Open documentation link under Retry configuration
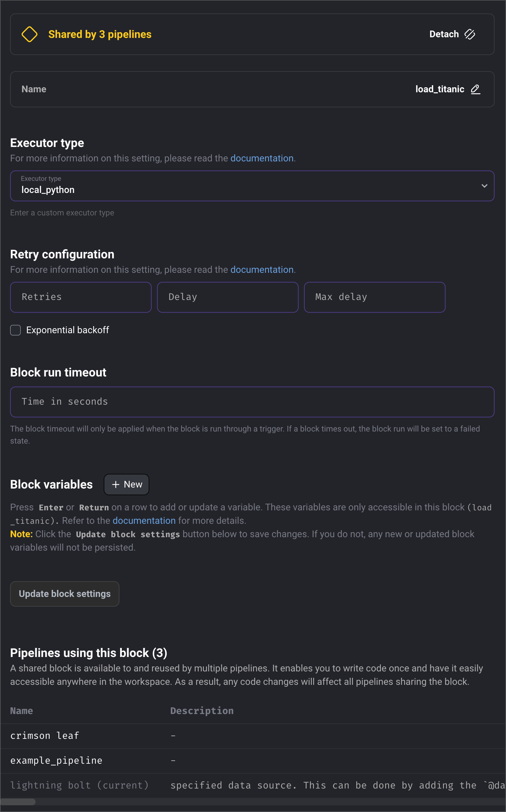The height and width of the screenshot is (812, 506). coord(262,270)
